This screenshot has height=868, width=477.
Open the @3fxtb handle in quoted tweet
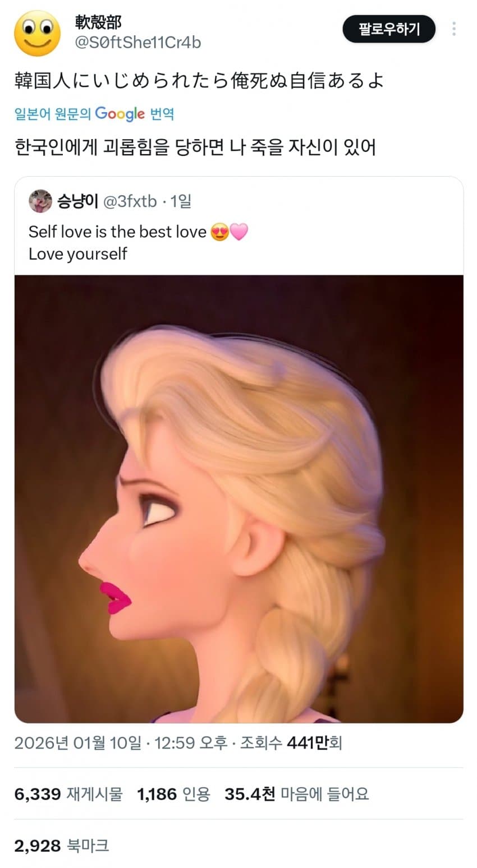[x=130, y=201]
